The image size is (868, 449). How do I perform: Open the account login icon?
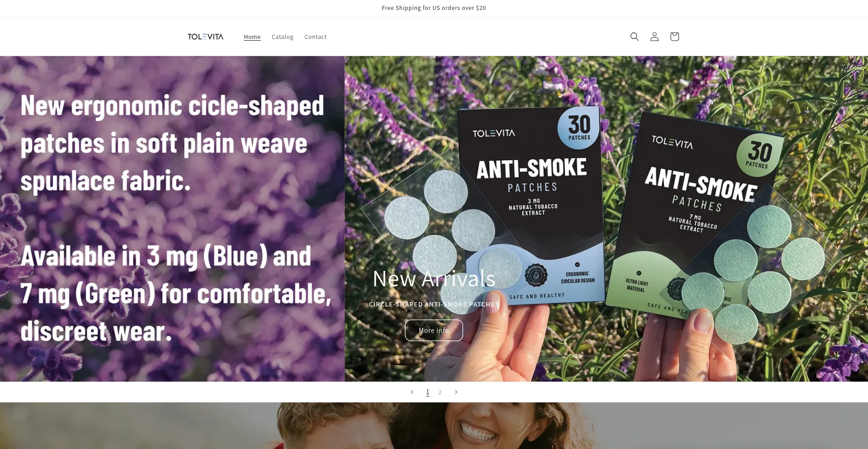654,37
